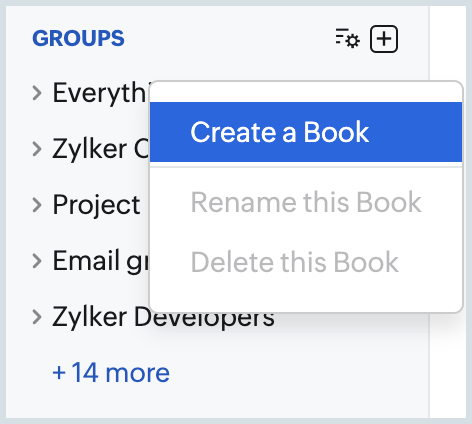Expand the Zylker C group chevron
The width and height of the screenshot is (472, 424).
click(37, 149)
